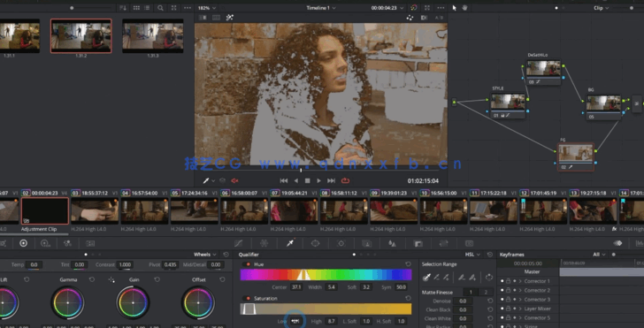
Task: Open the Key palette icon
Action: click(418, 243)
